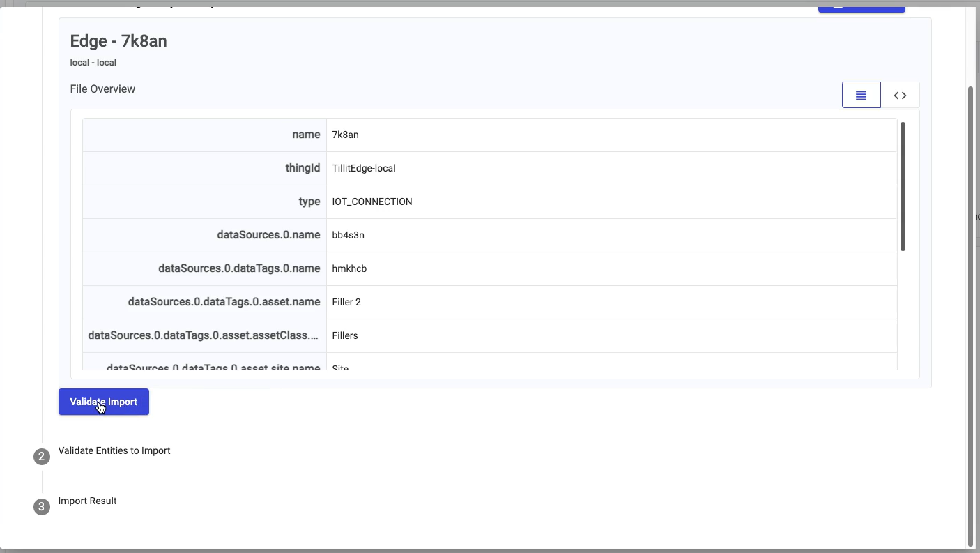Switch to code view icon
This screenshot has height=553, width=980.
pyautogui.click(x=900, y=96)
